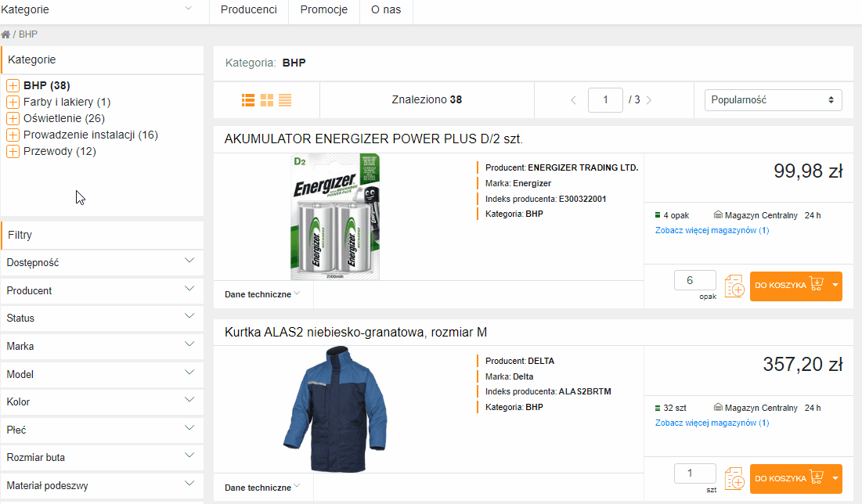Expand Oświetlenie category plus icon
The width and height of the screenshot is (862, 504).
13,119
